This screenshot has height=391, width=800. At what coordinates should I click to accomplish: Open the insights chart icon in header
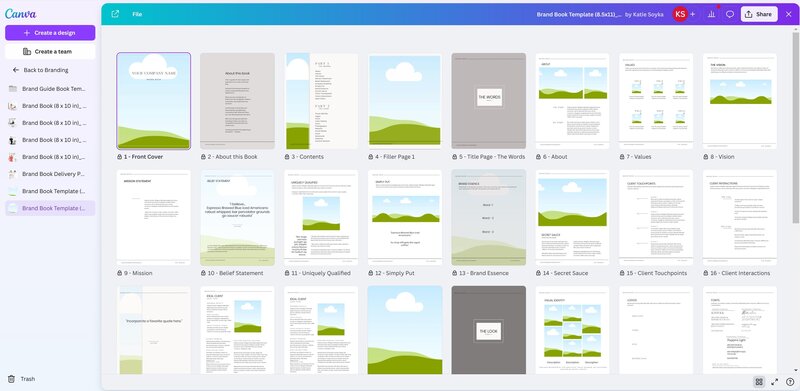click(711, 14)
